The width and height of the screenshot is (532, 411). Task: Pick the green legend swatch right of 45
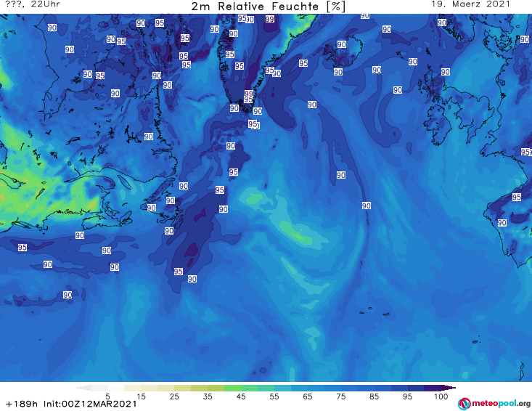click(250, 388)
